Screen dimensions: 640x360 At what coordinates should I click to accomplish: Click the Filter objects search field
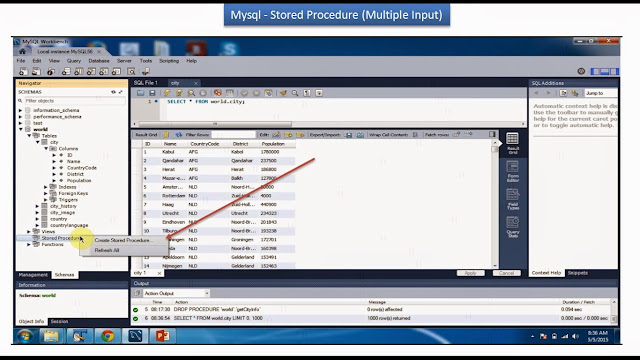[x=74, y=101]
